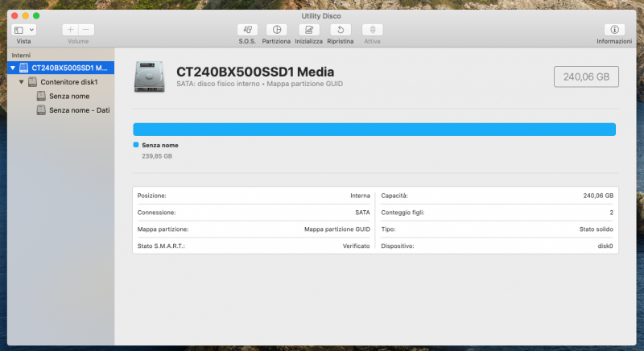
Task: Click the Utility Disco window title
Action: click(x=321, y=16)
